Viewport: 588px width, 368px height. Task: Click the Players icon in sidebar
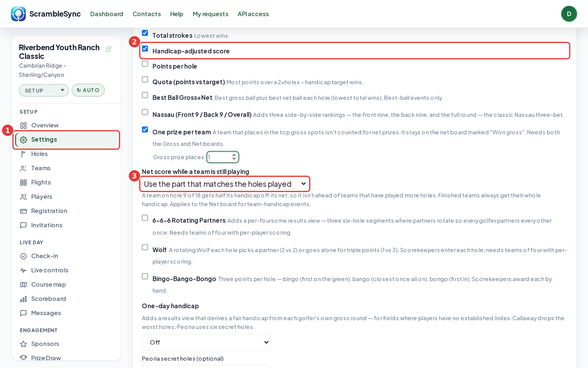(x=24, y=197)
